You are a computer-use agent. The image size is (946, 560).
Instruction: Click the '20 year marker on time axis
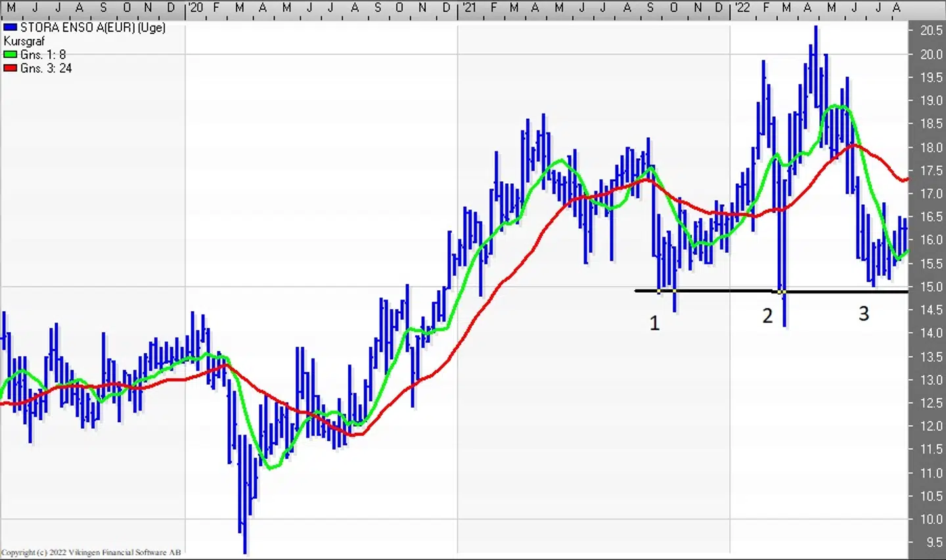(x=196, y=8)
